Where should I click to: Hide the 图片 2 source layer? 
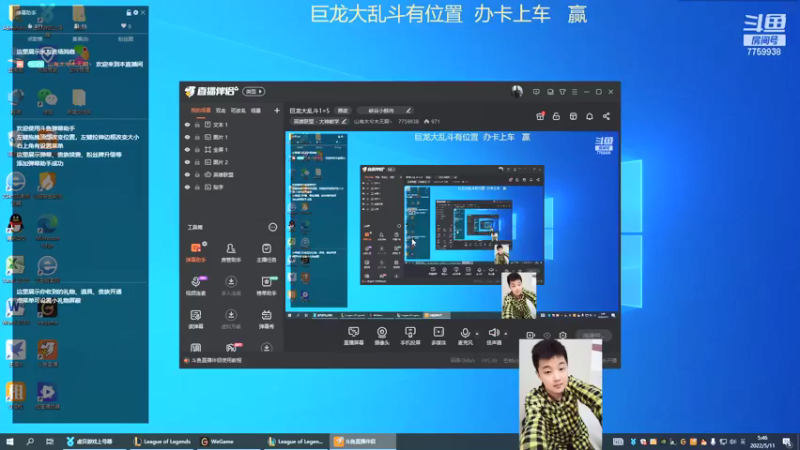click(x=187, y=162)
